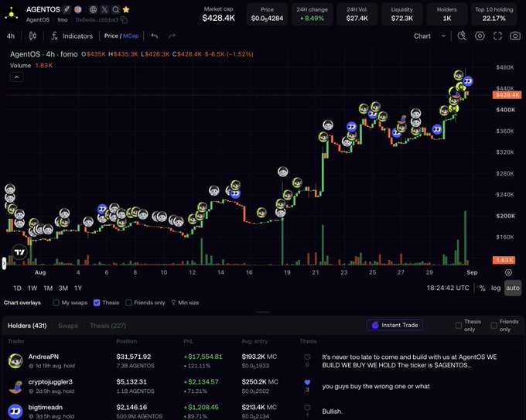Toggle percent scale mode
The height and width of the screenshot is (420, 526).
[x=483, y=289]
